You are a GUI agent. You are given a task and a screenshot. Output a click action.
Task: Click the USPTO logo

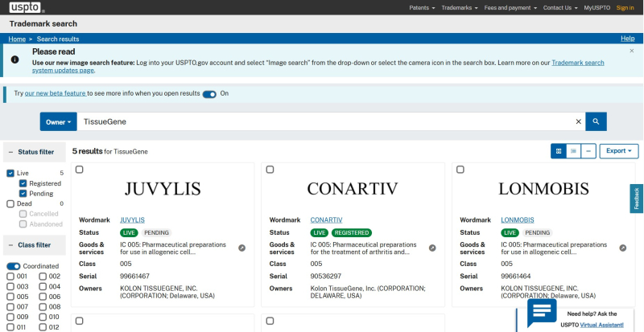click(x=25, y=7)
